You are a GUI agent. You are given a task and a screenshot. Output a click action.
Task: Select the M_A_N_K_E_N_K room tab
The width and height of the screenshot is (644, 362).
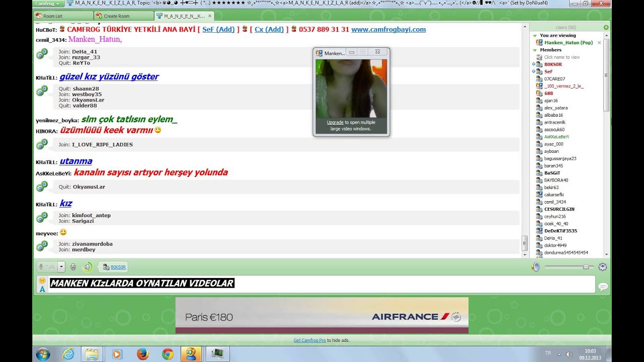coord(184,16)
